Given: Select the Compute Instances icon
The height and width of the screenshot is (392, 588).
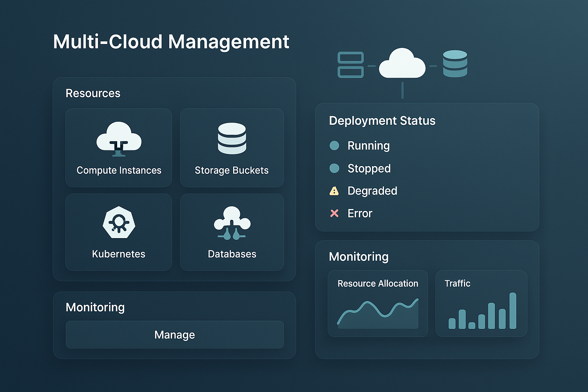Looking at the screenshot, I should point(118,140).
